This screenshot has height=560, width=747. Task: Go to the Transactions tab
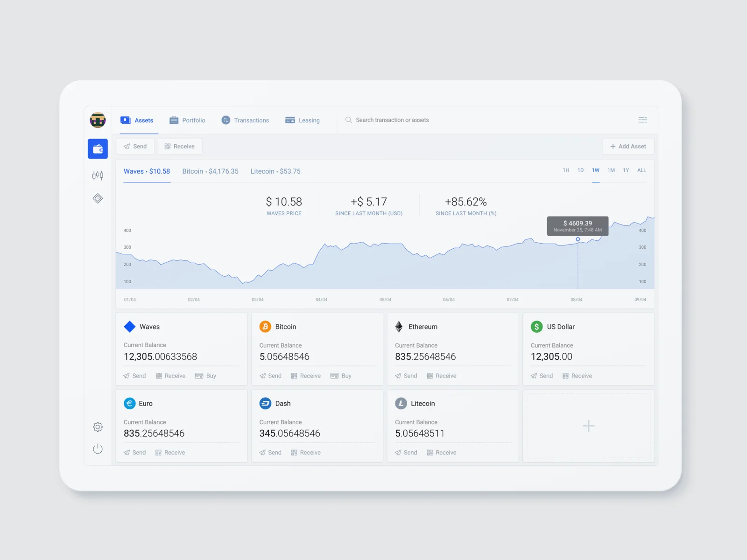pyautogui.click(x=245, y=120)
